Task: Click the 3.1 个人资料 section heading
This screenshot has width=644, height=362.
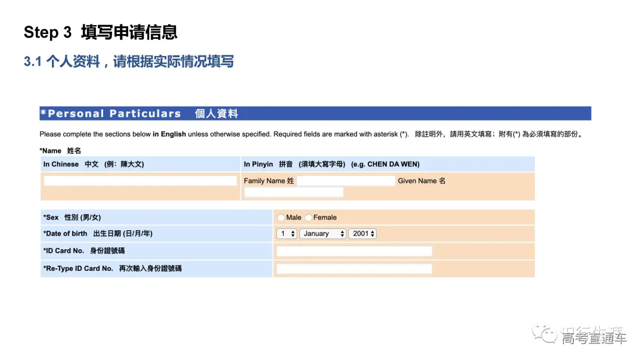Action: tap(128, 61)
